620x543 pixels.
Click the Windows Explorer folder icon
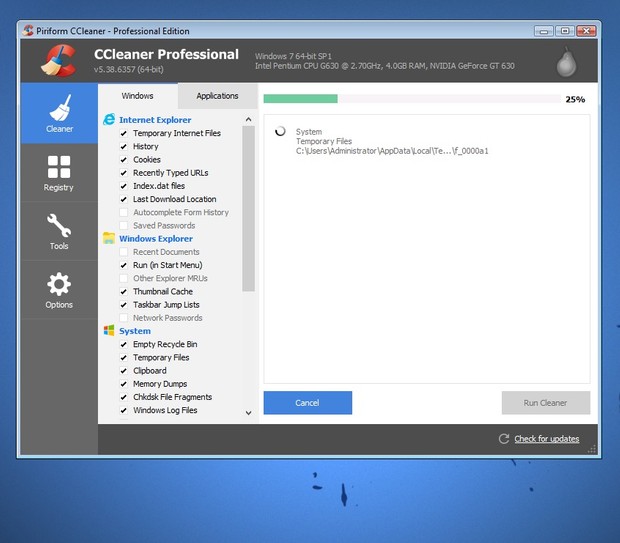[x=109, y=238]
